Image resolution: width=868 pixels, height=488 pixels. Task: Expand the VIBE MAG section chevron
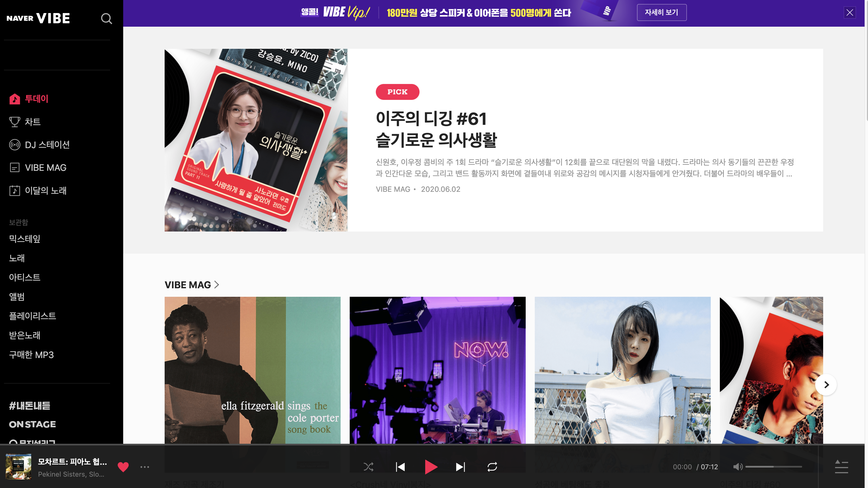(x=217, y=285)
